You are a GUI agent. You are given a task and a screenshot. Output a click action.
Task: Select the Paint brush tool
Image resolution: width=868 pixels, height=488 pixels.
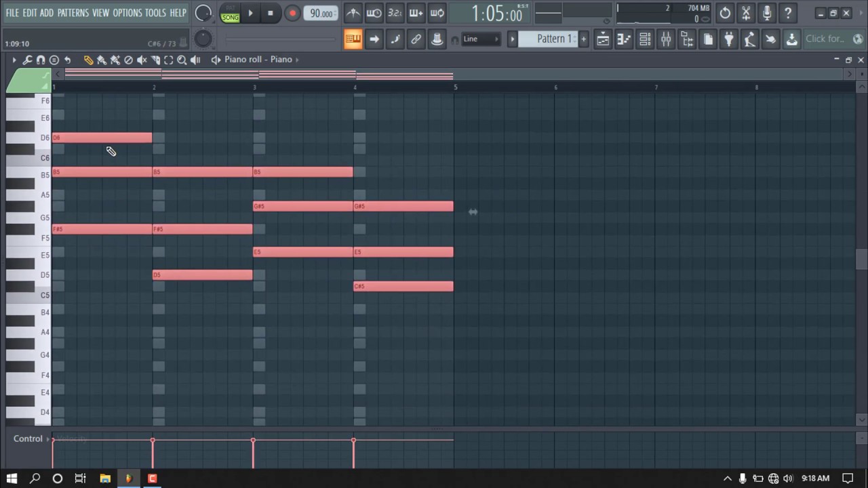[102, 60]
